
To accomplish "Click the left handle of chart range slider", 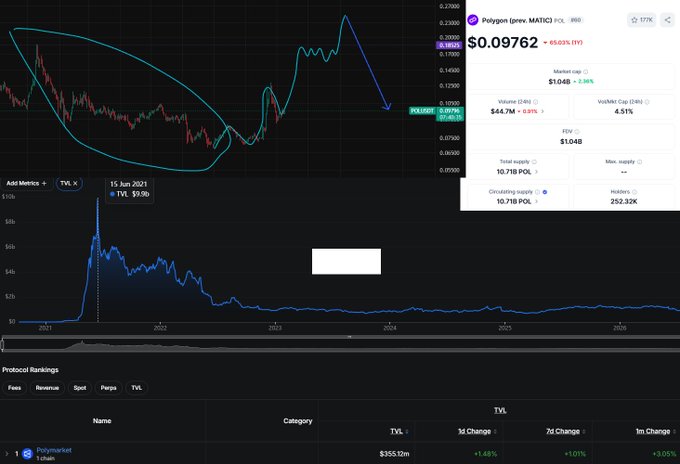I will click(2, 345).
